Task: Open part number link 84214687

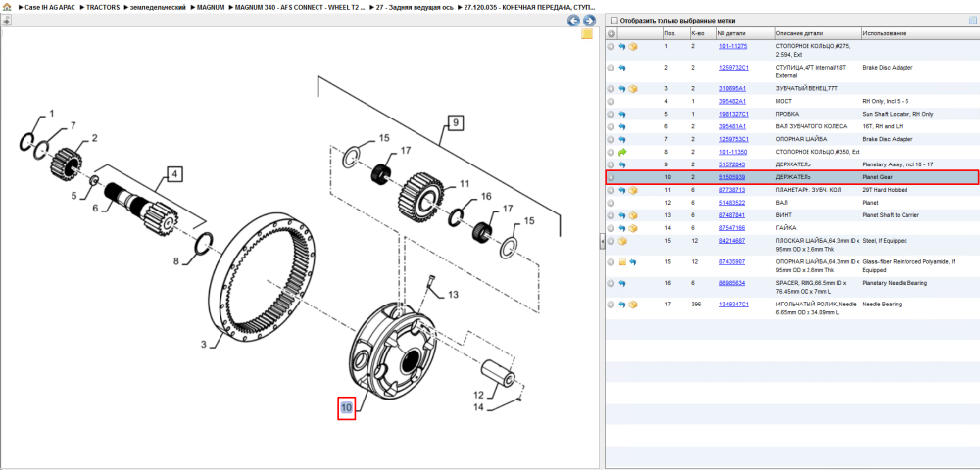Action: 732,240
